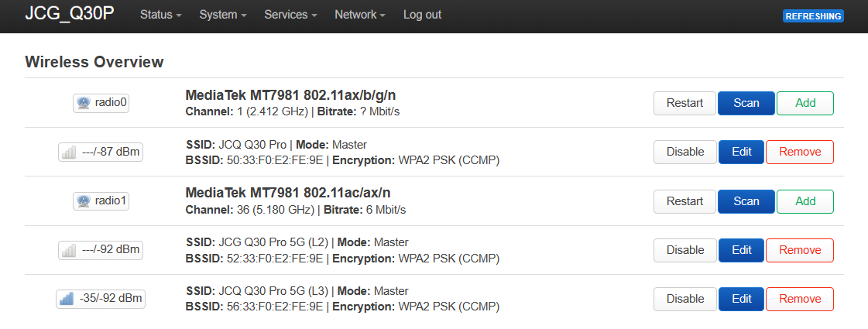Remove the JCQ Q30 Pro 5G (L3) network

(800, 299)
